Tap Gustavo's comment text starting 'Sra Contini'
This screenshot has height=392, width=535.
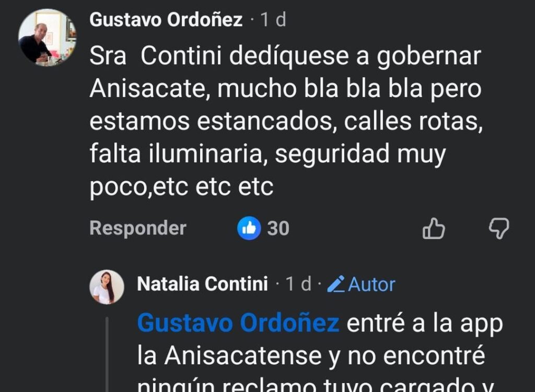285,57
